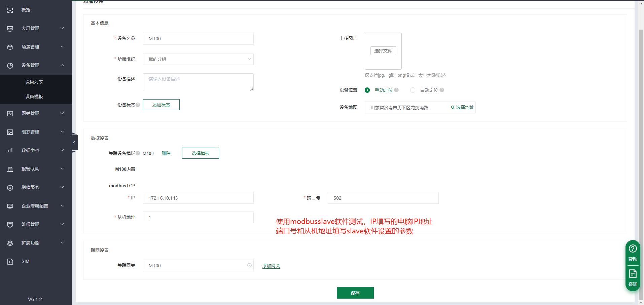Open the 所属组织 dropdown

click(198, 59)
